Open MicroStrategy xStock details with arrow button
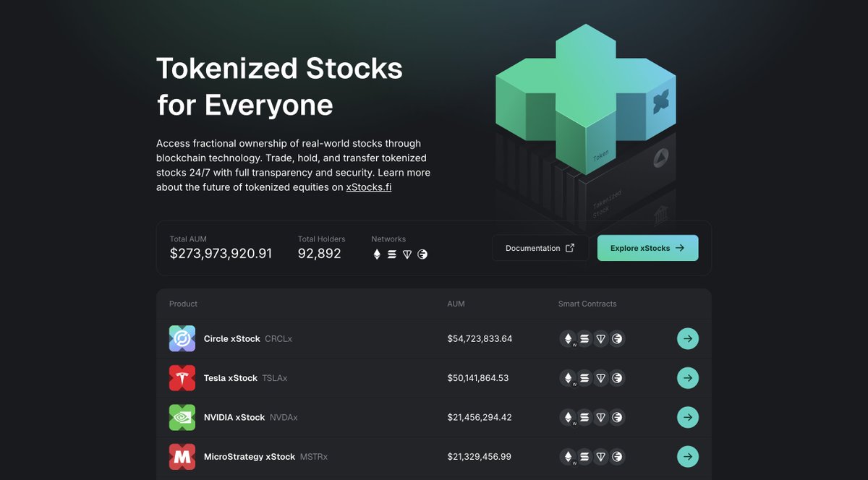Image resolution: width=868 pixels, height=480 pixels. (688, 456)
